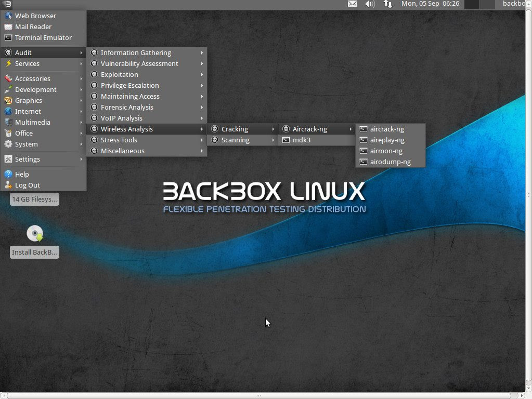Open the volume speaker icon in panel
Image resolution: width=532 pixels, height=399 pixels.
[370, 4]
